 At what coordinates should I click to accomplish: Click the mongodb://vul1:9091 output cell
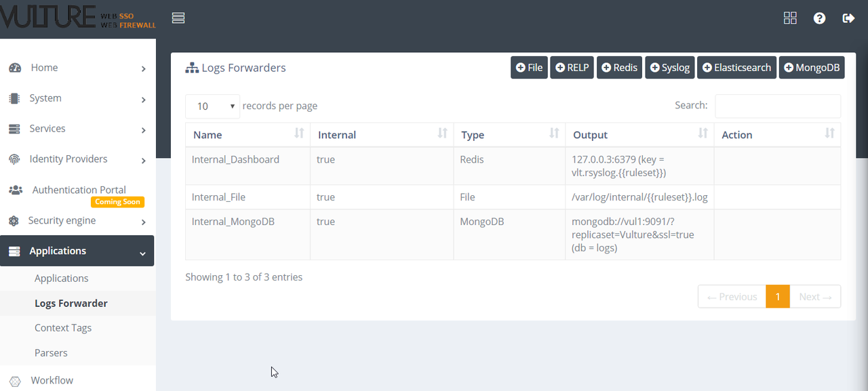click(639, 234)
